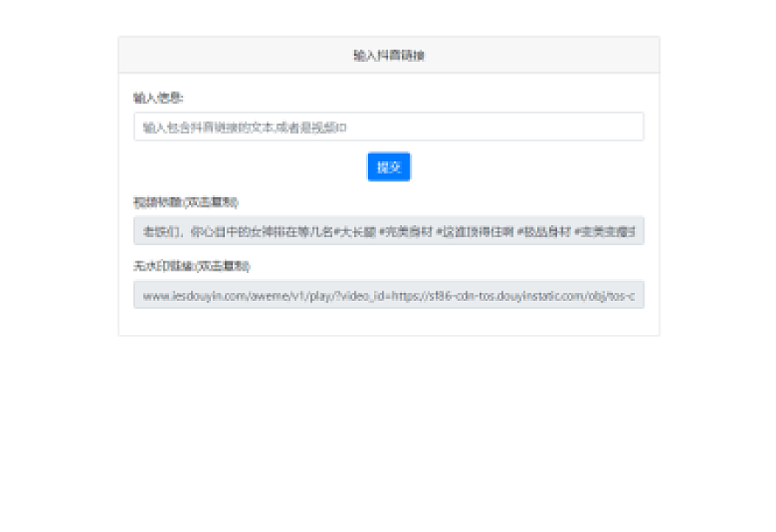Click the gray no-watermark URL output bar
This screenshot has height=532, width=776.
coord(388,296)
